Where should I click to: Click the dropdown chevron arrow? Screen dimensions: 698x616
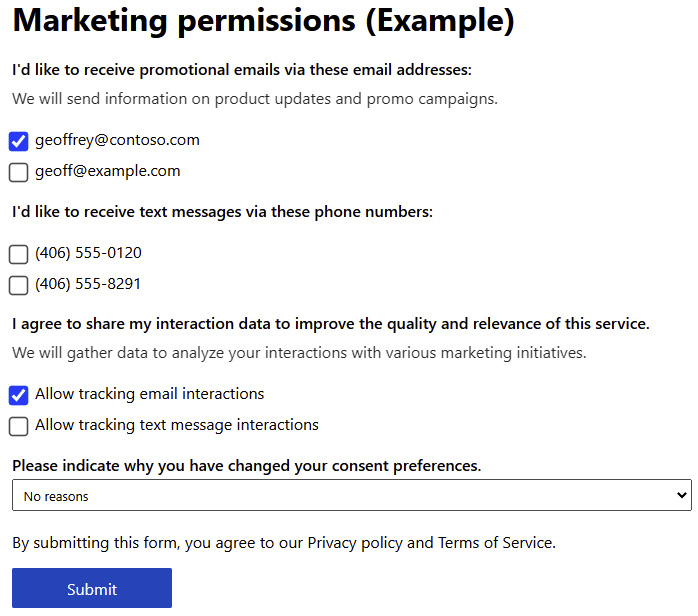pos(681,495)
